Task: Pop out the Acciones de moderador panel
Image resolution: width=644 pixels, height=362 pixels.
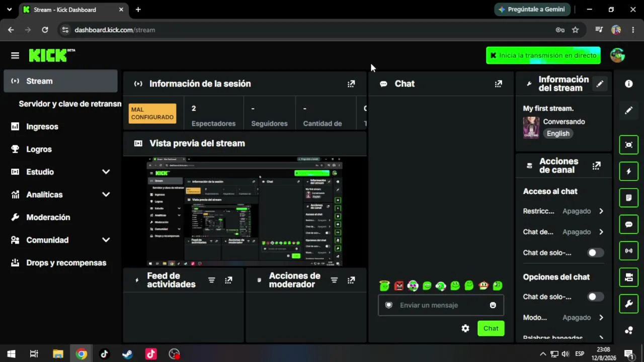Action: [351, 280]
